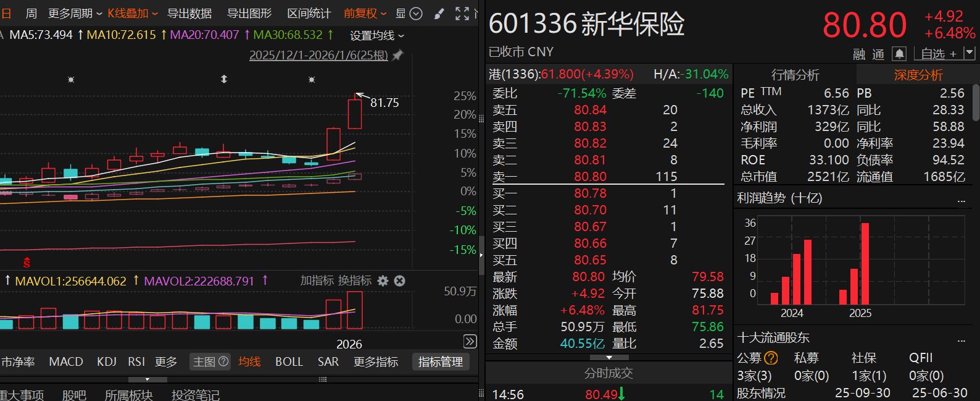The image size is (980, 401).
Task: Click the help icon next to 主图
Action: click(223, 361)
